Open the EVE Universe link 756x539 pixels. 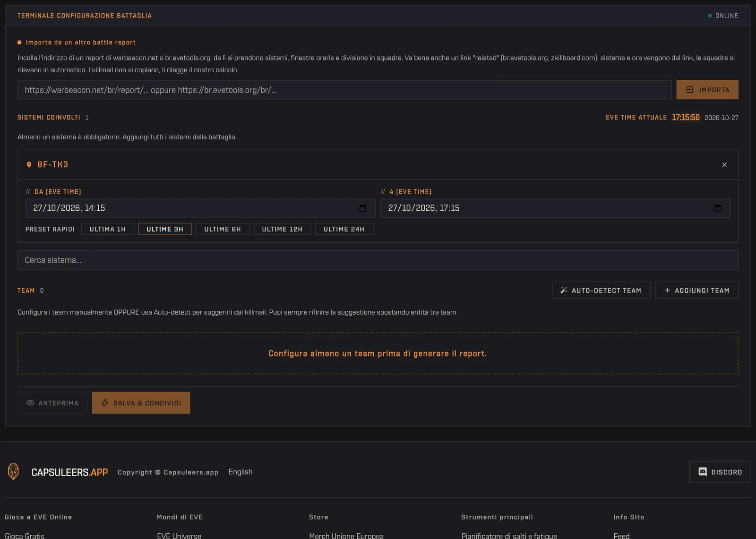179,536
